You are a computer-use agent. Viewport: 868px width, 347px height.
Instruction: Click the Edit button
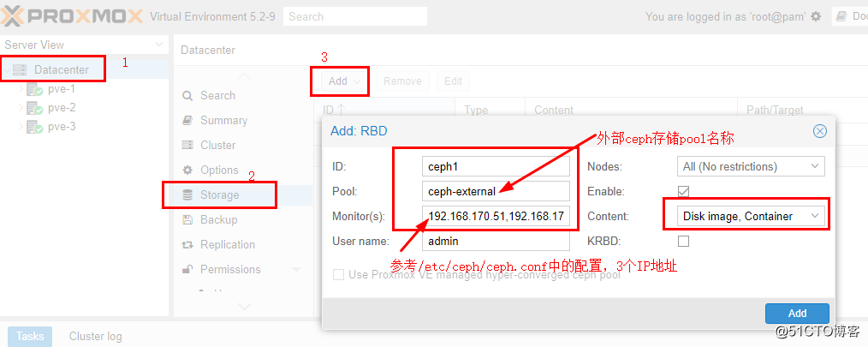[x=453, y=81]
